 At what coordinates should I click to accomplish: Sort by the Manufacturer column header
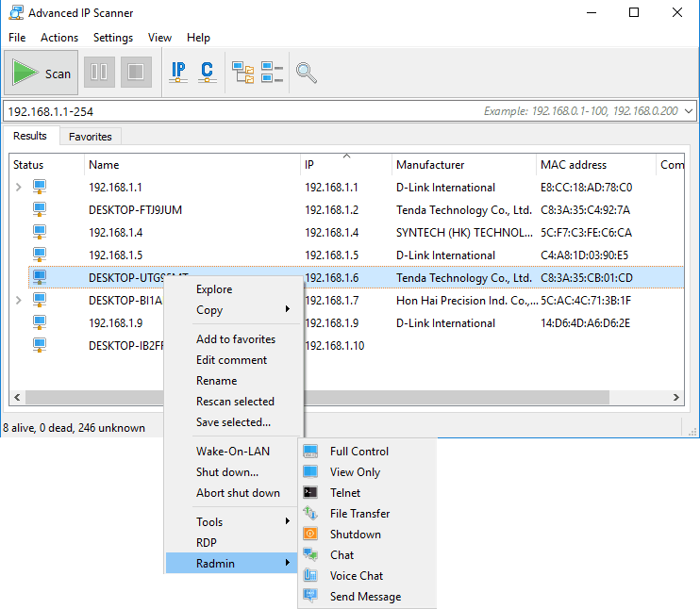tap(464, 165)
